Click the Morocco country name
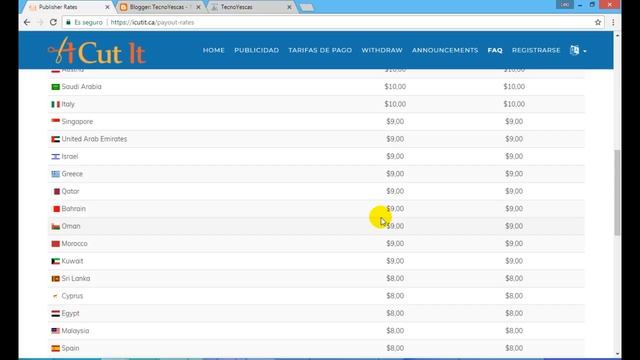 tap(74, 244)
